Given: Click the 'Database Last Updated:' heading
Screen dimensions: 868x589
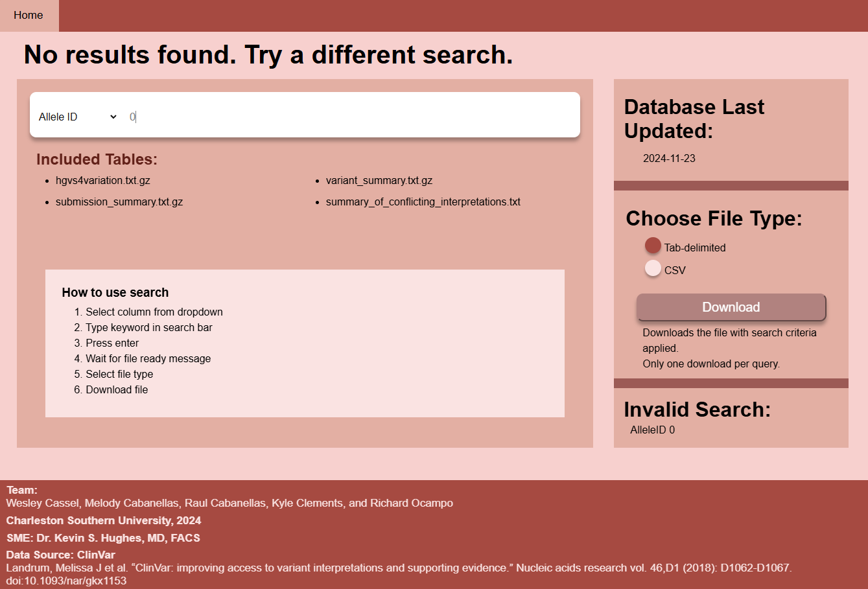Looking at the screenshot, I should pyautogui.click(x=694, y=119).
